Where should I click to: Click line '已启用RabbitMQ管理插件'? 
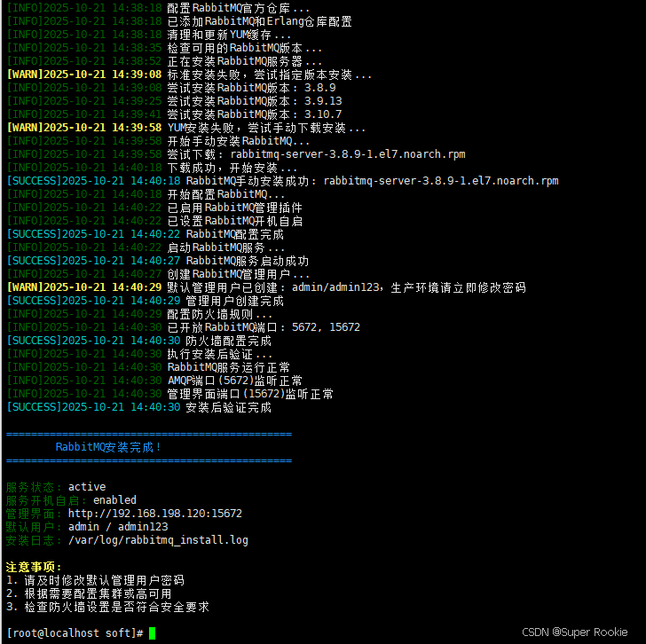tap(154, 208)
